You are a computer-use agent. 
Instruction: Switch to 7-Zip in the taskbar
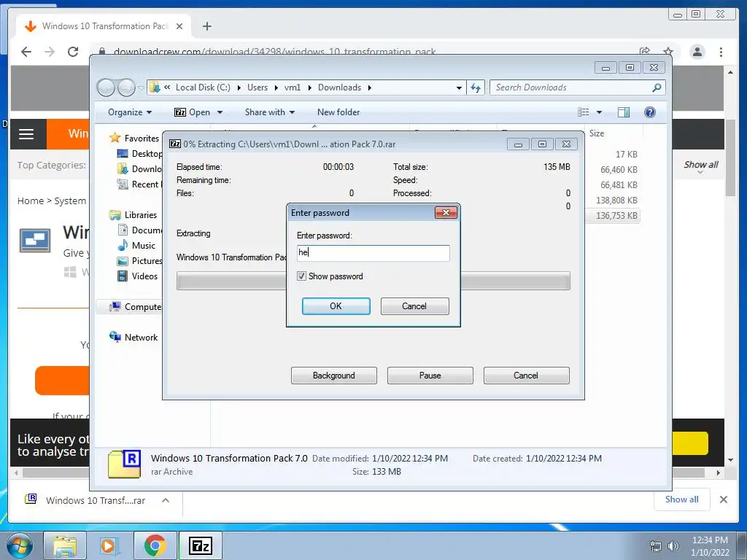tap(200, 545)
